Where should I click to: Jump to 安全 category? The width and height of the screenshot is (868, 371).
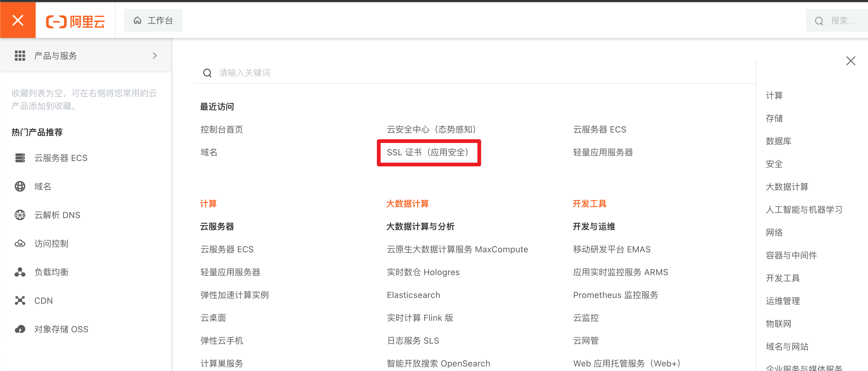tap(774, 164)
